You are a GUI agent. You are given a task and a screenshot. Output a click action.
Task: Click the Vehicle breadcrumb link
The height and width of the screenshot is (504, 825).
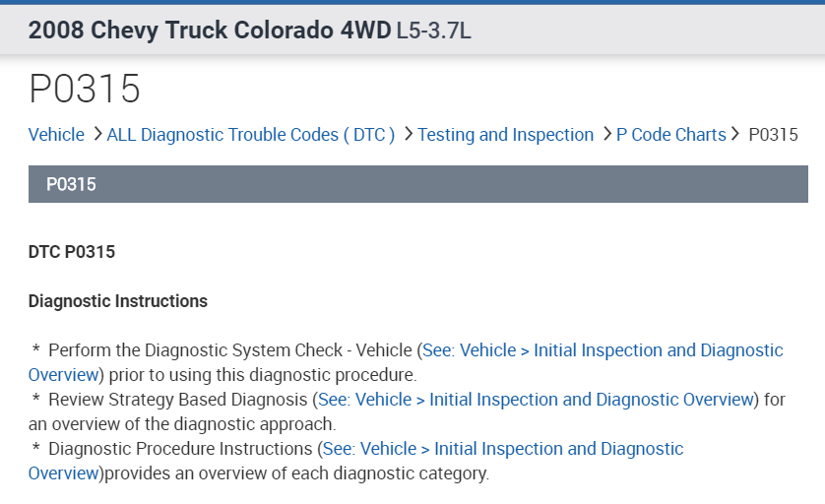(56, 135)
